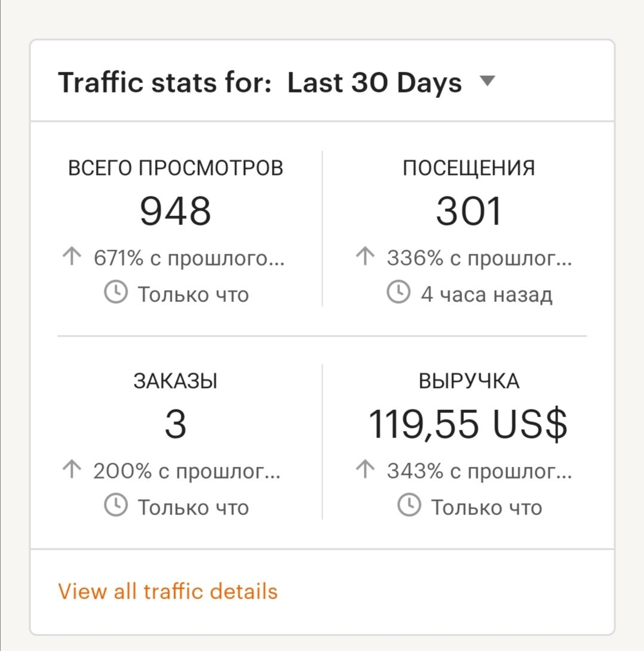Click the clock icon under ЗАКАЗЫ
This screenshot has width=644, height=651.
coord(117,507)
